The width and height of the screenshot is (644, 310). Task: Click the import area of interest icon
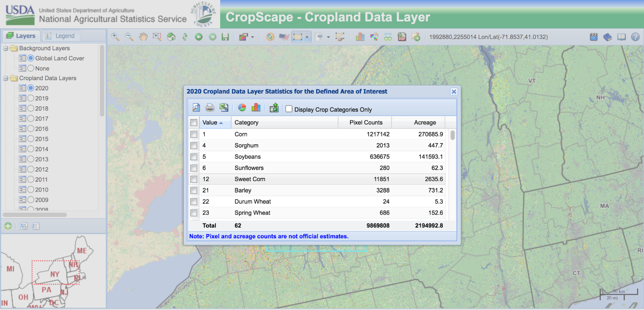point(320,37)
